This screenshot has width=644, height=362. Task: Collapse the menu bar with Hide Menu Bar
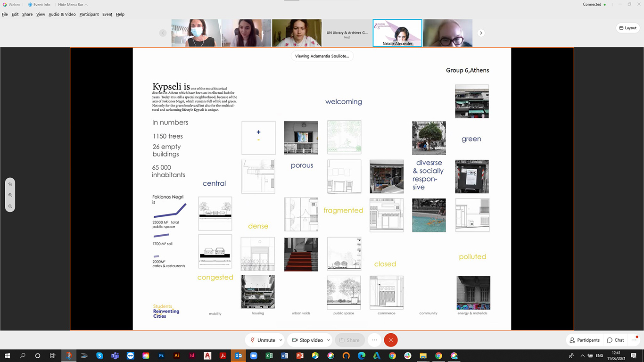[x=71, y=5]
